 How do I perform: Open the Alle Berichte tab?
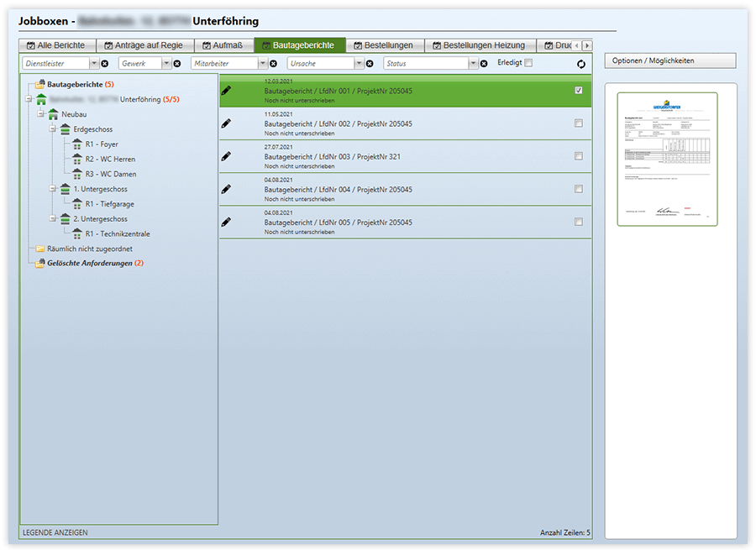pyautogui.click(x=56, y=45)
